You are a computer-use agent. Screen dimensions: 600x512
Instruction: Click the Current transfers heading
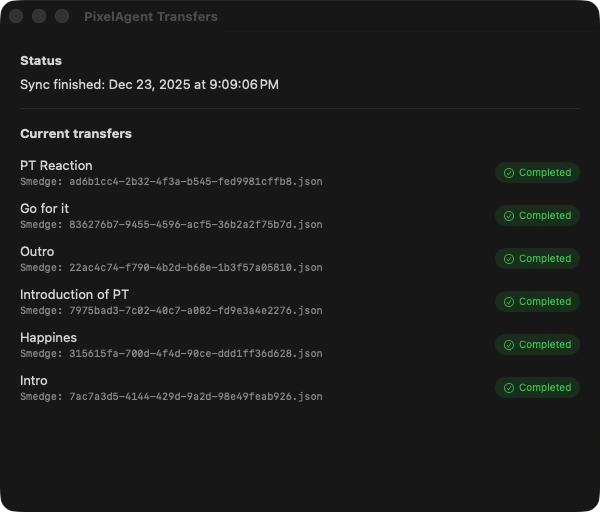(76, 133)
